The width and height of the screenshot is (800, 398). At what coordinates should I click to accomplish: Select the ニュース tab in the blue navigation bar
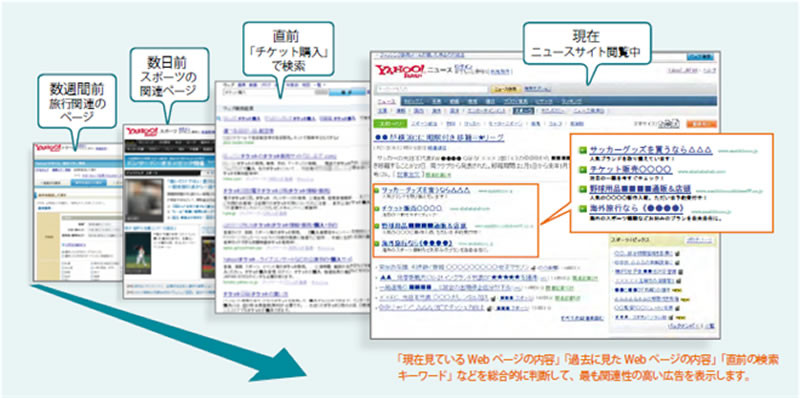[x=386, y=101]
